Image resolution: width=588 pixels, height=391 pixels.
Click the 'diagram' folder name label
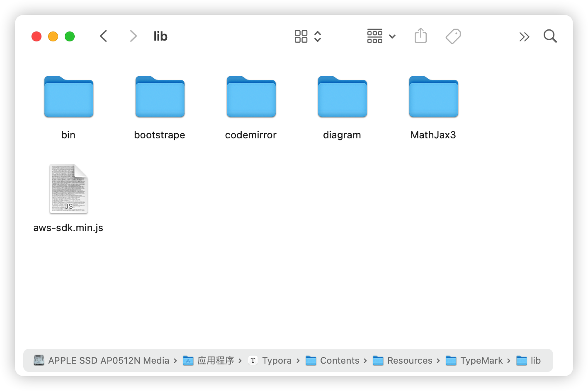coord(342,135)
